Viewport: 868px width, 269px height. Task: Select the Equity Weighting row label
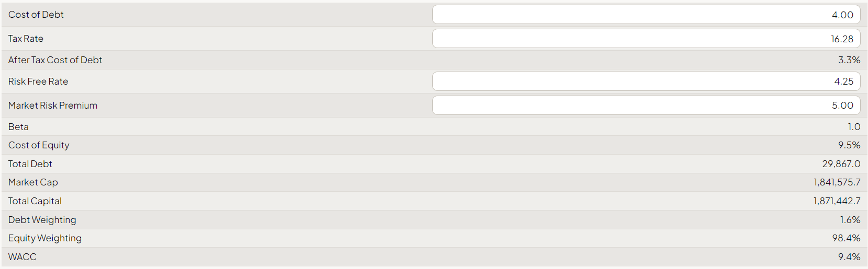click(45, 238)
